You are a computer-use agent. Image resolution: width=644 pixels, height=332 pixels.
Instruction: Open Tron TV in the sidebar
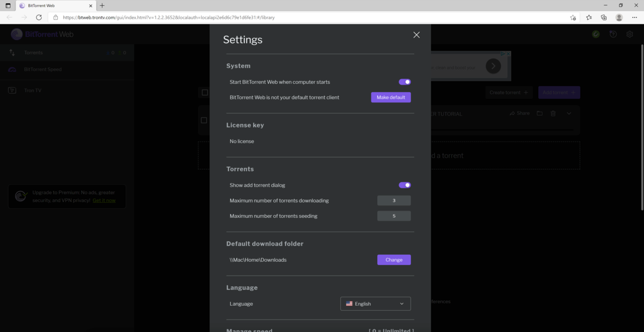pos(67,91)
